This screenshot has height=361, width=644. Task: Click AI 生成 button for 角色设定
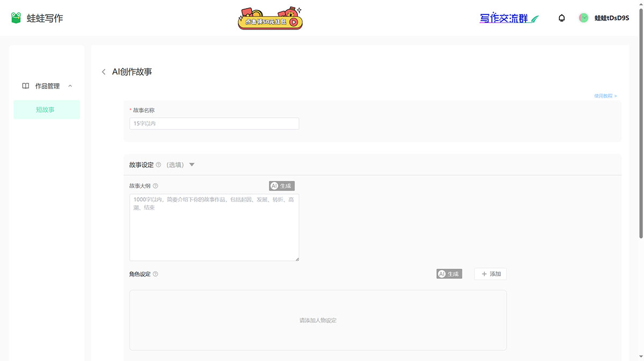[x=449, y=274]
